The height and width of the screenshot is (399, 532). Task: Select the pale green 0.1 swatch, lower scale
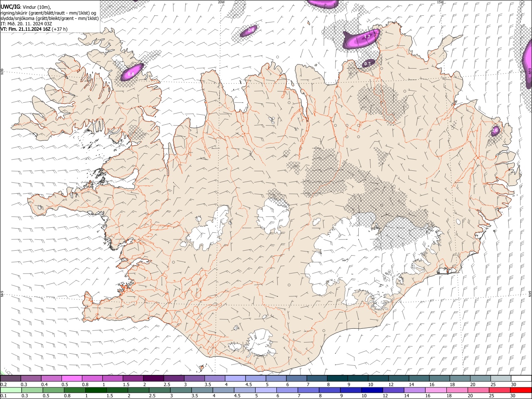click(12, 390)
